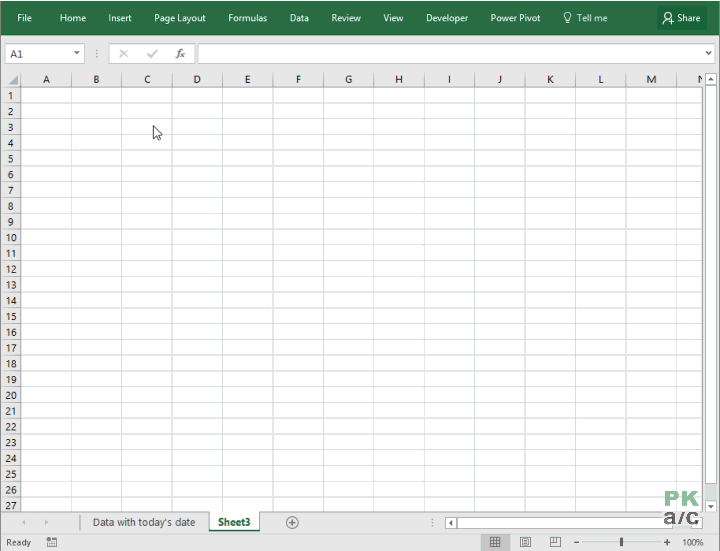
Task: Switch to Page Break Preview icon
Action: point(555,542)
